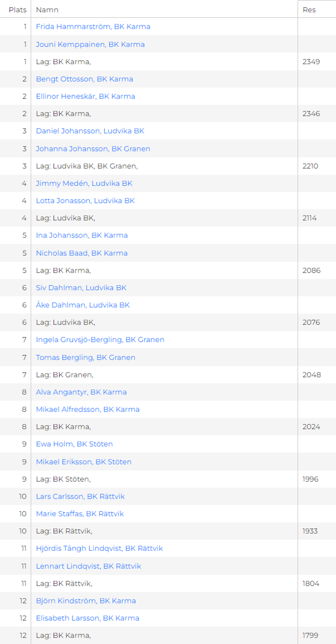
Task: Select Mikael Eriksson, BK Stöten
Action: (x=84, y=461)
